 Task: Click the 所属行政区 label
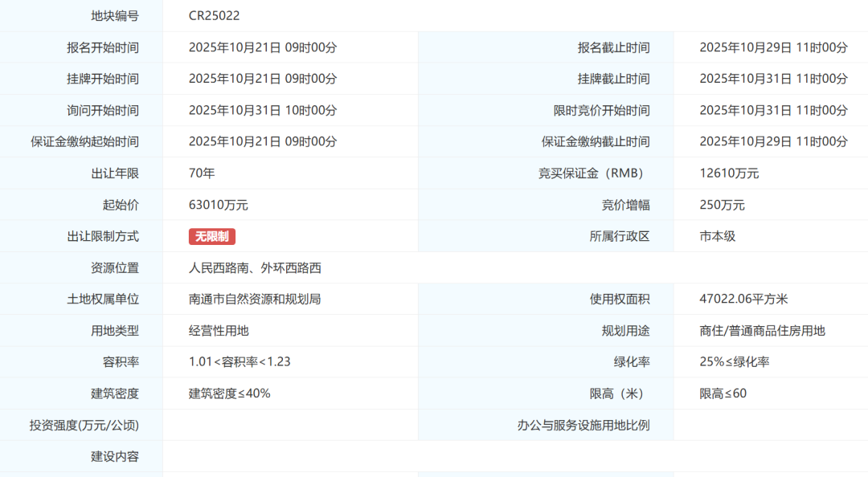620,236
